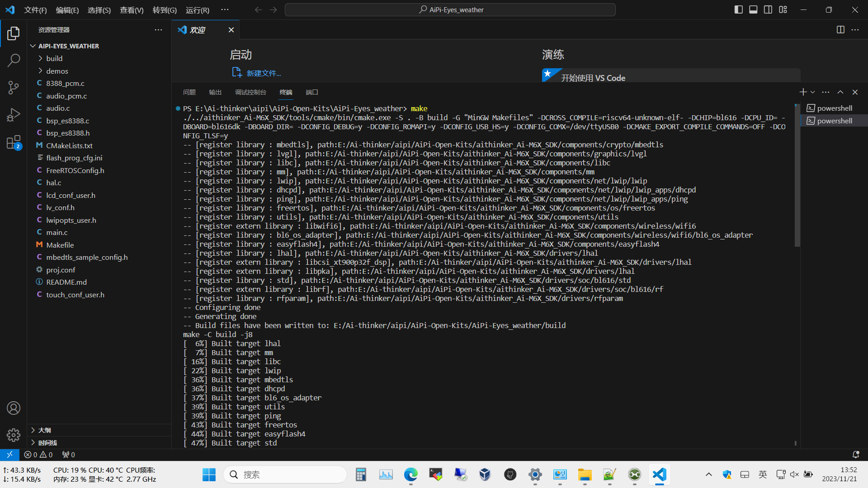The width and height of the screenshot is (868, 488).
Task: Click the 新建文件... link
Action: click(256, 73)
